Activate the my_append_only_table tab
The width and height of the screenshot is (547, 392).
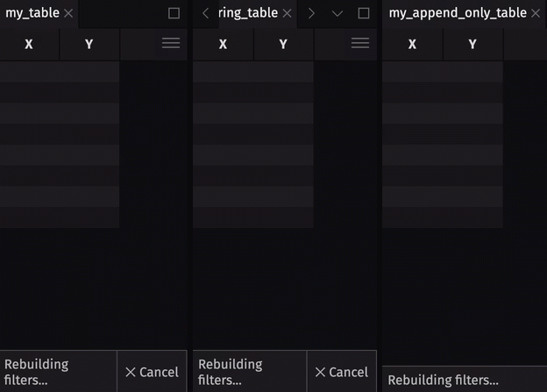[x=458, y=13]
